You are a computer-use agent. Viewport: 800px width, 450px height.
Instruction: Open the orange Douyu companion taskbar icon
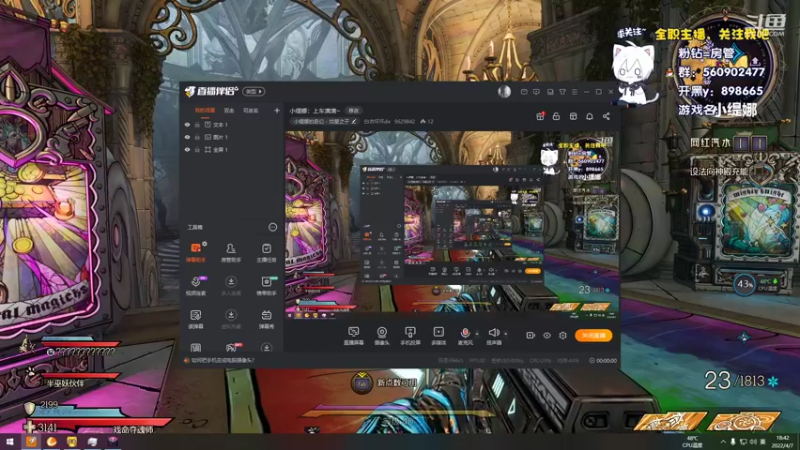point(31,442)
